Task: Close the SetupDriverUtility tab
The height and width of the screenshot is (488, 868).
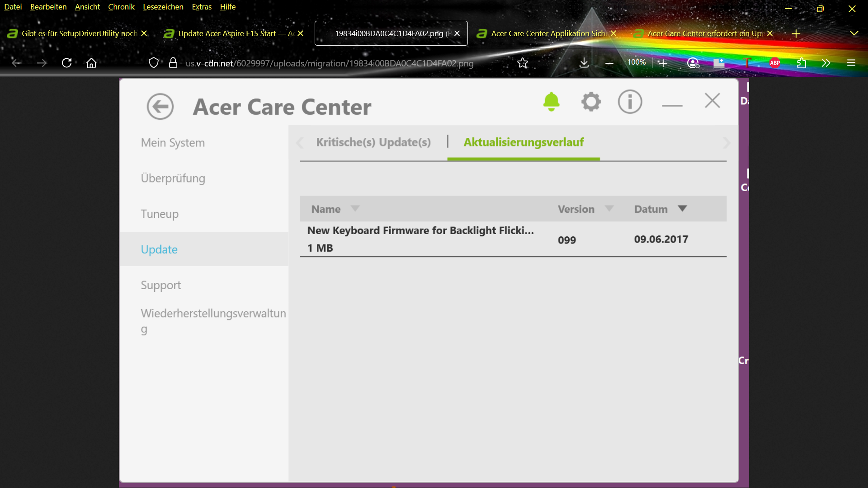Action: pyautogui.click(x=144, y=33)
